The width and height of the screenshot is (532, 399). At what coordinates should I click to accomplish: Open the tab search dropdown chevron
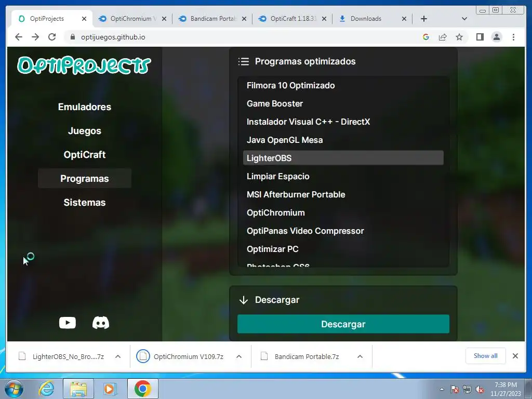pyautogui.click(x=464, y=19)
